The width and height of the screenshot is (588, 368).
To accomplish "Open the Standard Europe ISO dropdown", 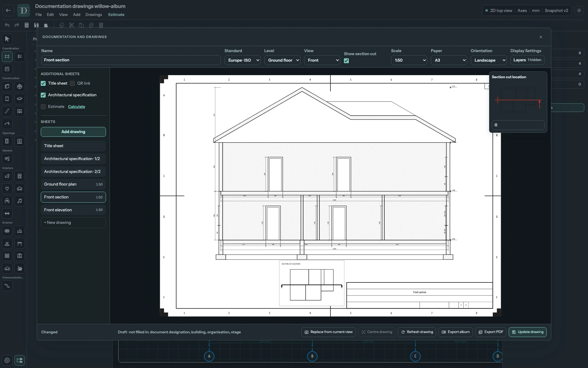I will tap(243, 60).
